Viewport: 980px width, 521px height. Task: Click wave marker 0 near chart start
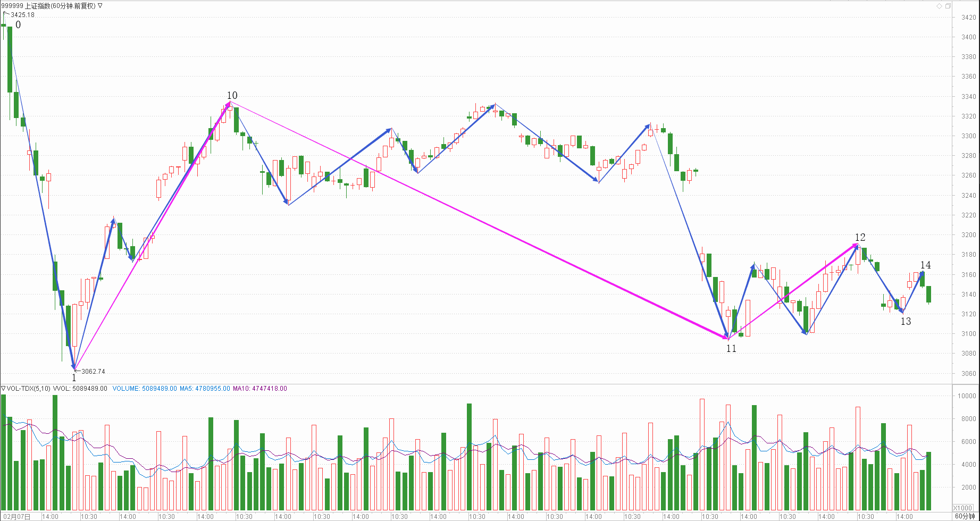click(18, 25)
